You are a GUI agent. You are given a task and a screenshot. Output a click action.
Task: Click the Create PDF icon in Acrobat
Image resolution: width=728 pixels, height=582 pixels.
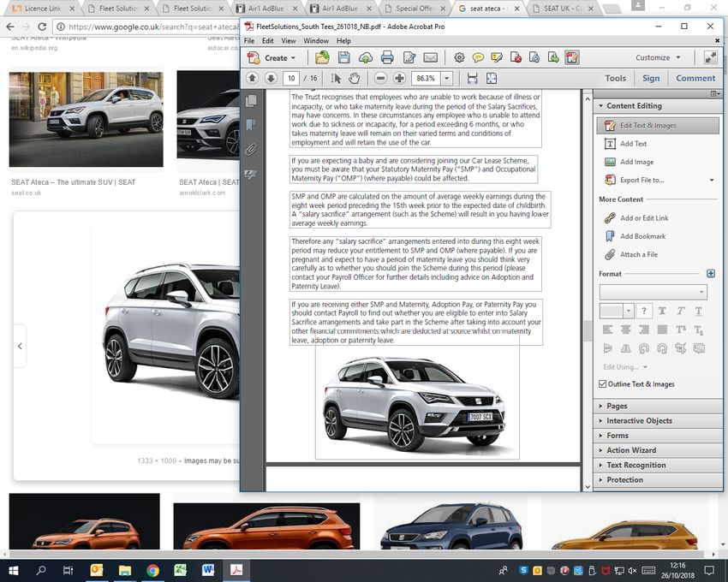point(254,57)
